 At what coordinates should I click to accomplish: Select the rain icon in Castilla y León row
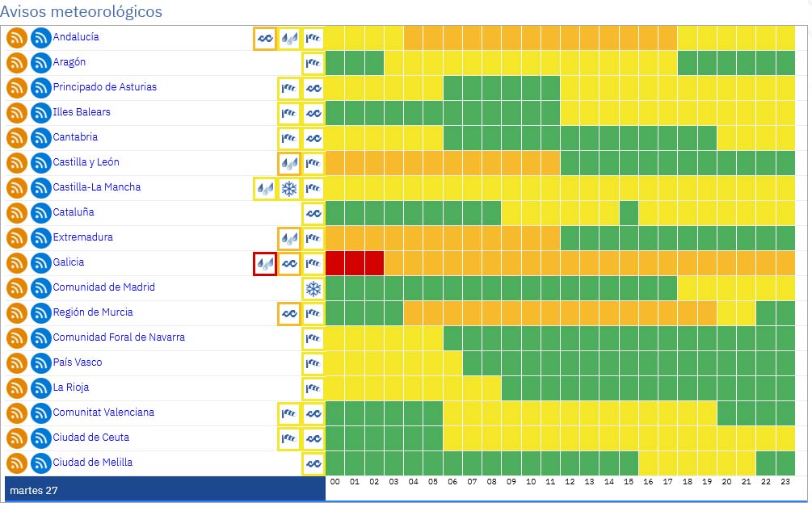click(288, 163)
